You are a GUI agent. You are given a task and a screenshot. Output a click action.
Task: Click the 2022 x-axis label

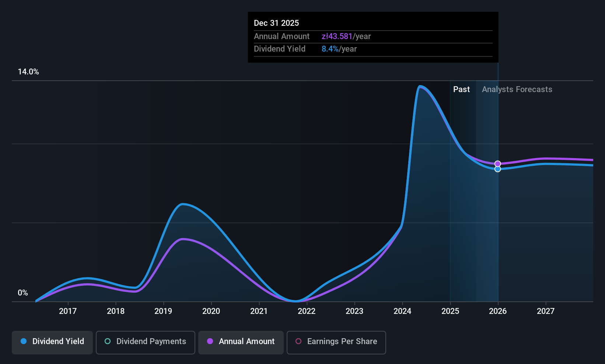(307, 311)
